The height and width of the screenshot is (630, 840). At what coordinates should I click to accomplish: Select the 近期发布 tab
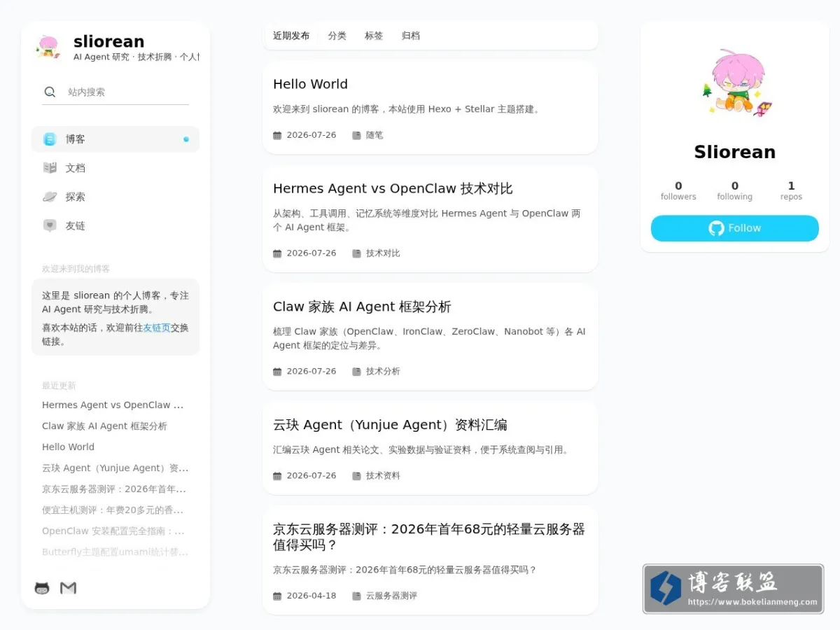[291, 36]
